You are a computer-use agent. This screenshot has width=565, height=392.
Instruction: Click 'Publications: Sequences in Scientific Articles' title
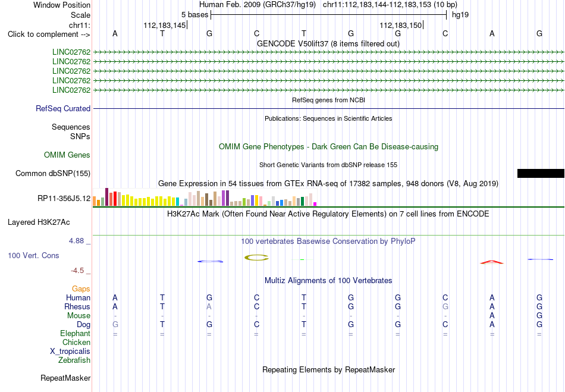coord(328,118)
